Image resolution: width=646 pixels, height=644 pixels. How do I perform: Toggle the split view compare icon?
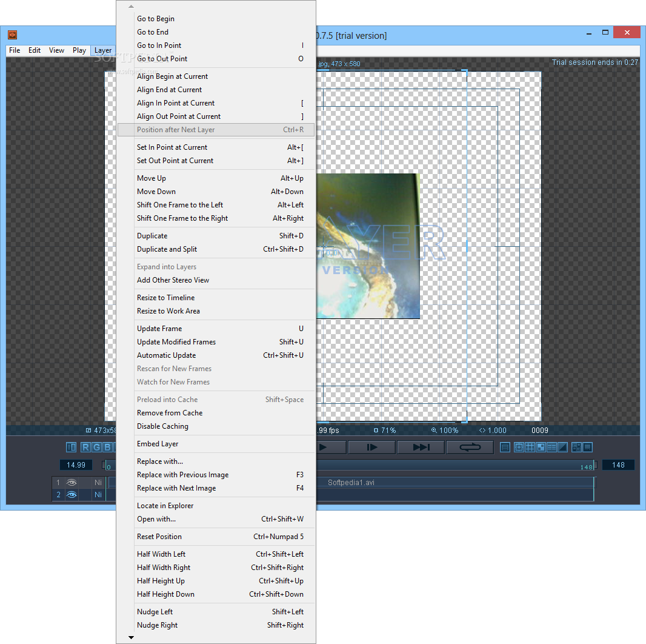coord(72,448)
